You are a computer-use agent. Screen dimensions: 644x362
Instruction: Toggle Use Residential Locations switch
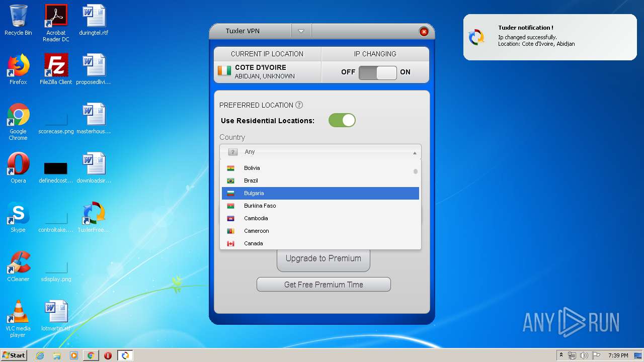coord(342,120)
